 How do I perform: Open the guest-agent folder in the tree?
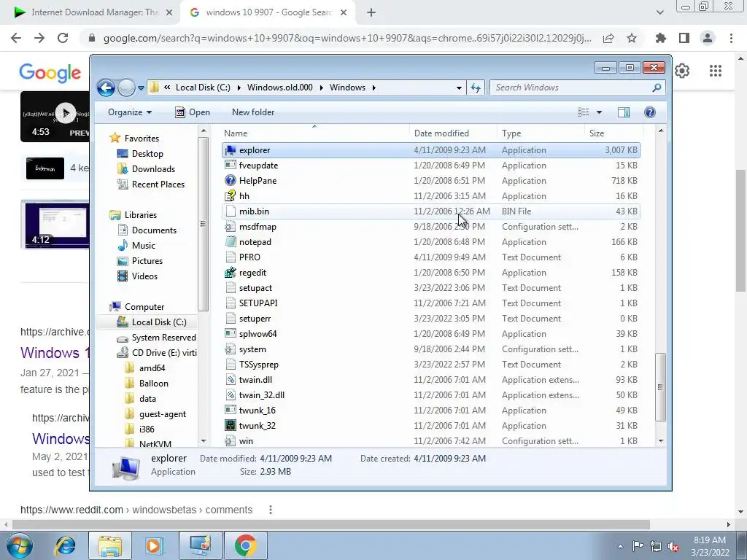tap(162, 414)
